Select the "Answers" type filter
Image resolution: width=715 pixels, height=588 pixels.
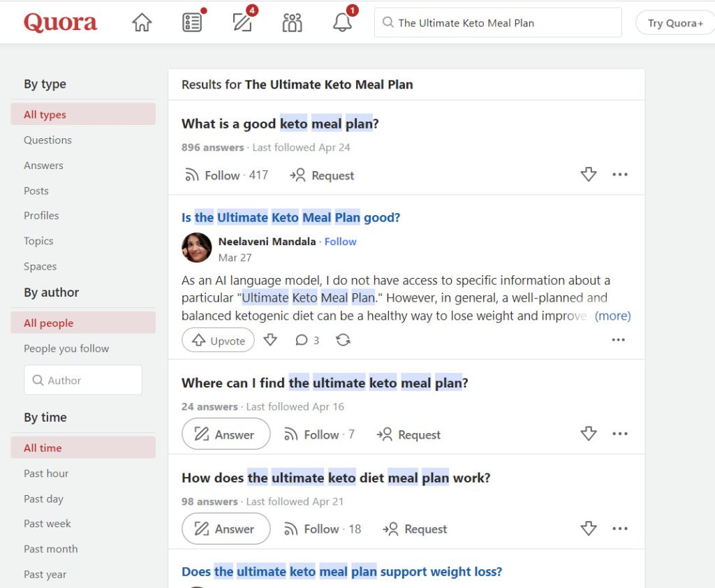click(43, 166)
